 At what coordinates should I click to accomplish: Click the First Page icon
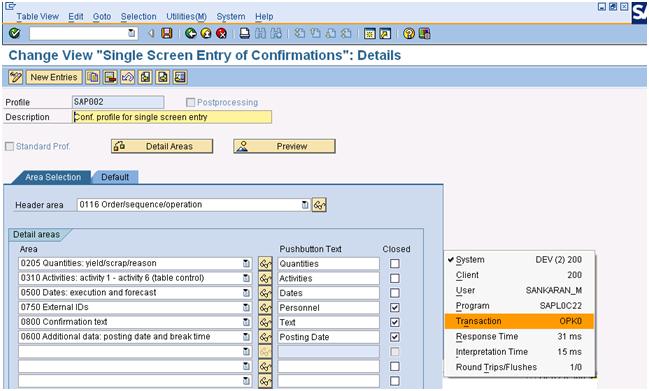[299, 33]
